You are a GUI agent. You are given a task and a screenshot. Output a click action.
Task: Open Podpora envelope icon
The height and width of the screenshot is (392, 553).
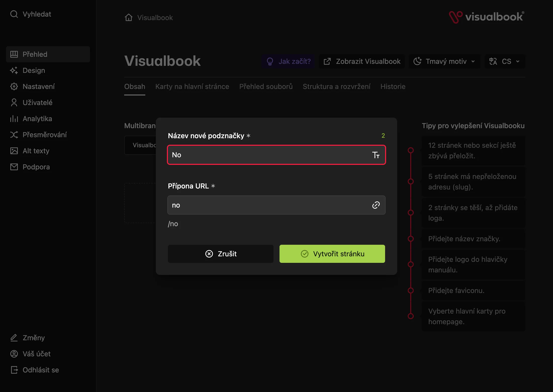[x=14, y=167]
